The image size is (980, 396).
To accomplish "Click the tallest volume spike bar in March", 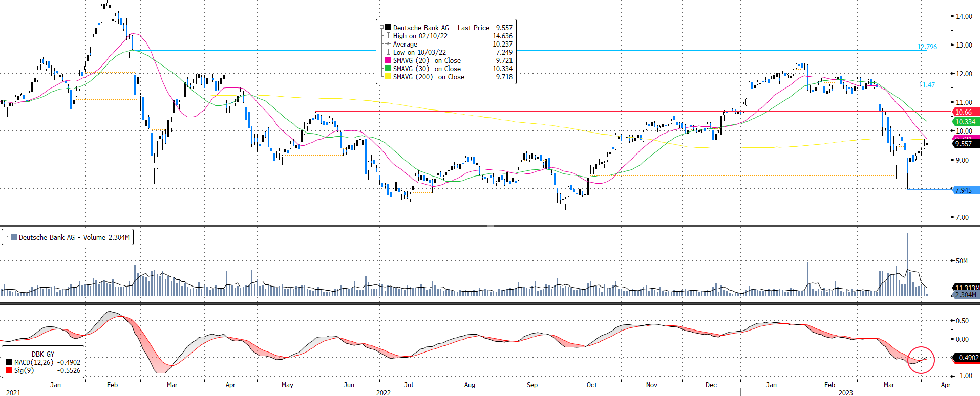I will [x=907, y=265].
